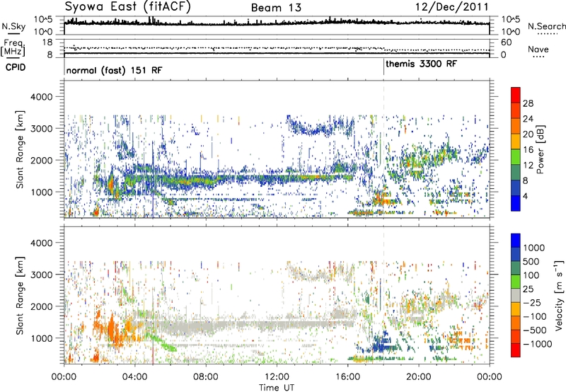The image size is (566, 392).
Task: Select the 'Freq. [MHz]' axis label
Action: pos(13,48)
